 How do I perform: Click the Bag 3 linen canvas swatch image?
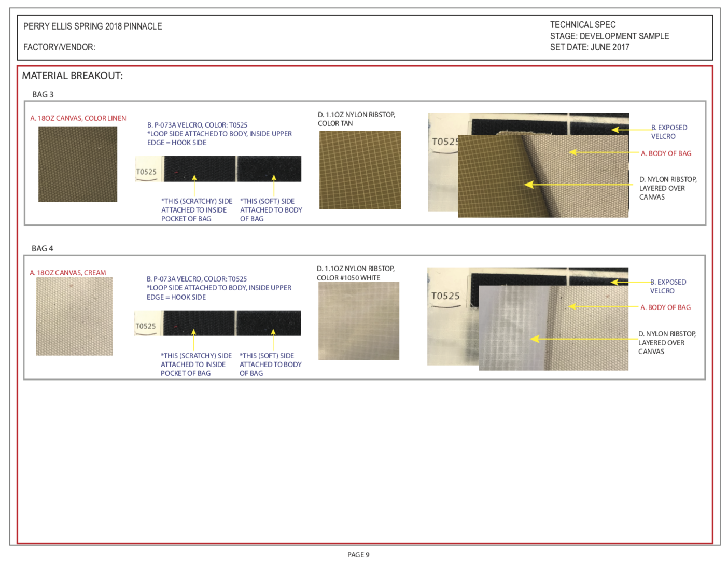(78, 164)
